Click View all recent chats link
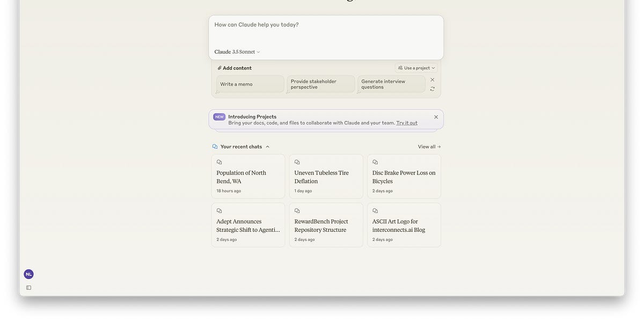The width and height of the screenshot is (644, 322). [x=429, y=147]
